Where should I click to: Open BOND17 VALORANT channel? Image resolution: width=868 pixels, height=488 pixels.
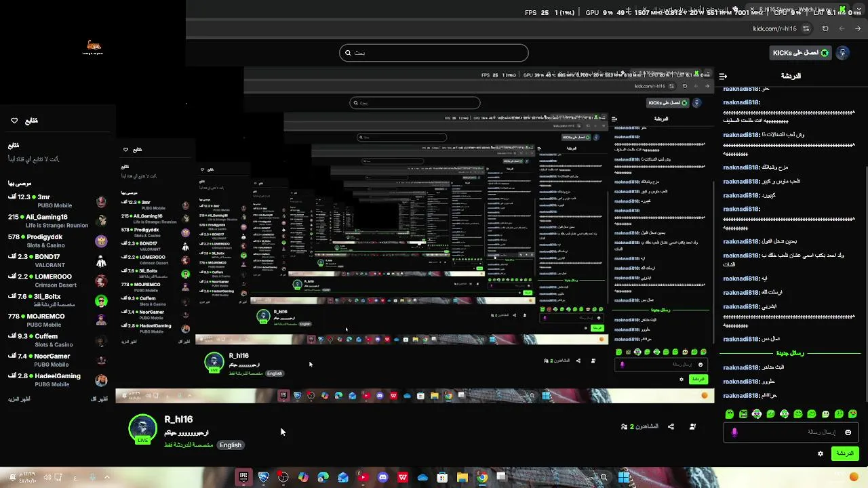coord(58,261)
